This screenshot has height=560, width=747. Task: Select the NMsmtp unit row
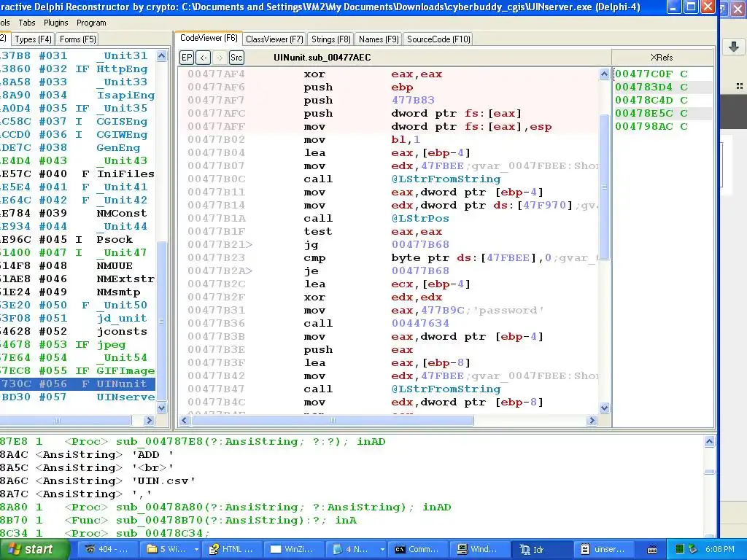(x=77, y=292)
